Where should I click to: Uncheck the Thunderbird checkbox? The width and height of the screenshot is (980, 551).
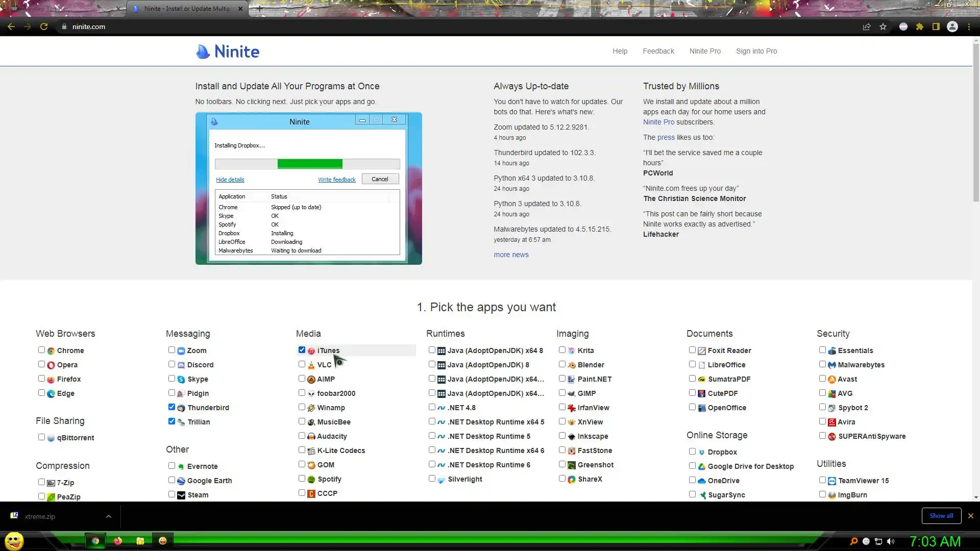click(171, 407)
